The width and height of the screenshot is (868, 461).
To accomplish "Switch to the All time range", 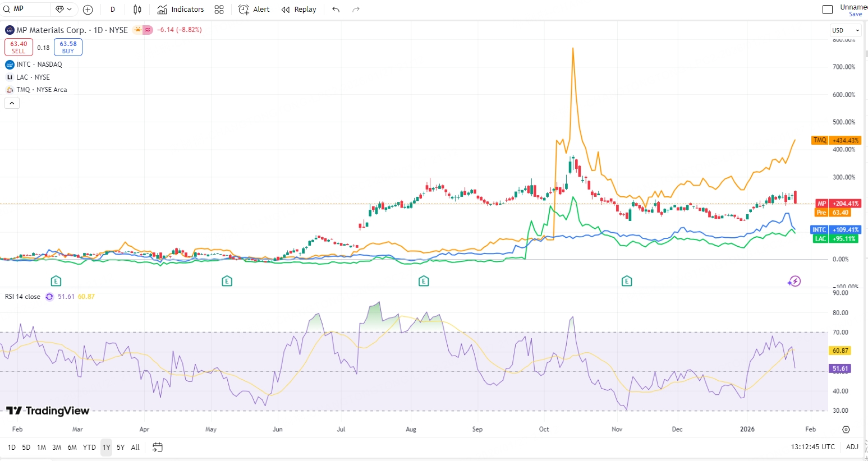I will (x=135, y=448).
